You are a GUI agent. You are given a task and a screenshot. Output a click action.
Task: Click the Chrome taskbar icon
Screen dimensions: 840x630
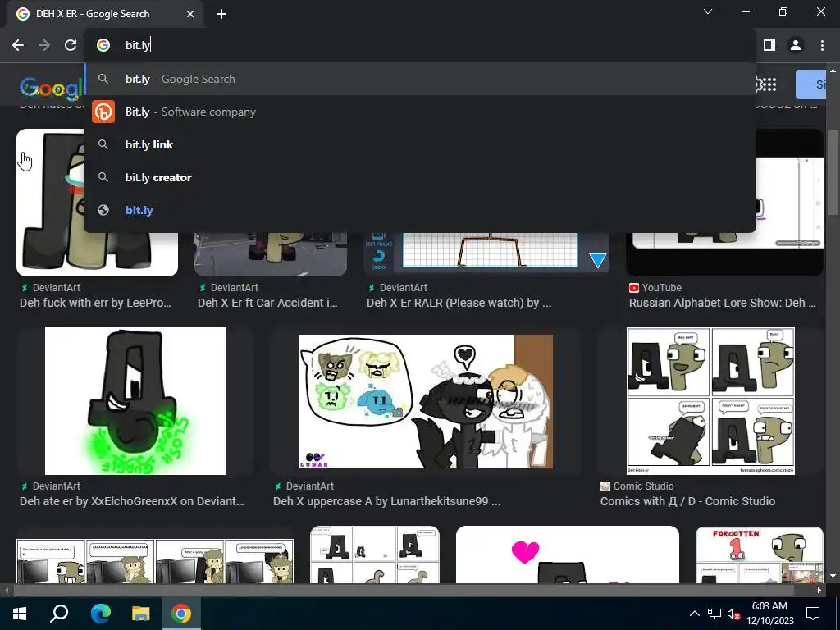[x=181, y=614]
